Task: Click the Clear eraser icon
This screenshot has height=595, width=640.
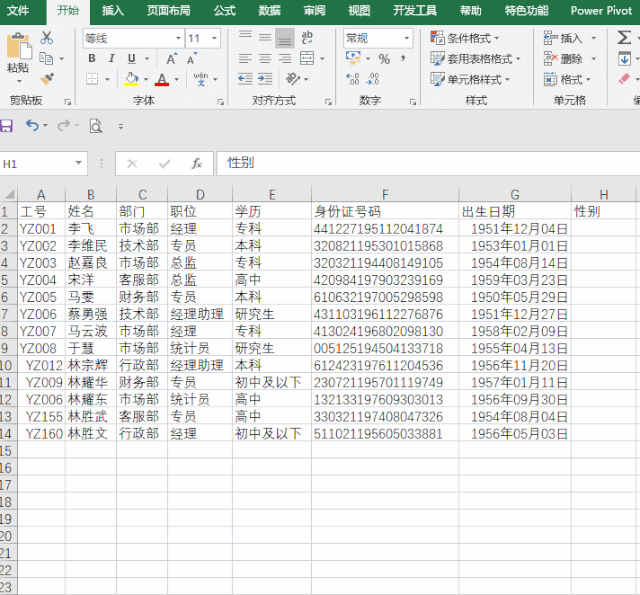Action: [624, 79]
